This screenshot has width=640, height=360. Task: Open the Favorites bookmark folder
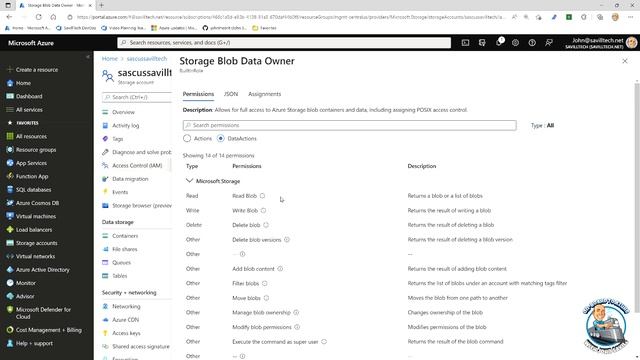tap(264, 28)
